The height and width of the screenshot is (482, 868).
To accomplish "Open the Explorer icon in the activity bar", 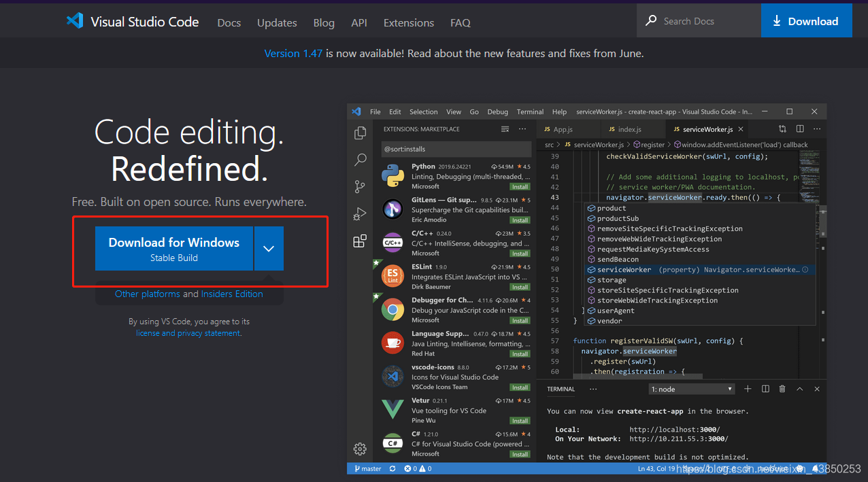I will [x=360, y=133].
